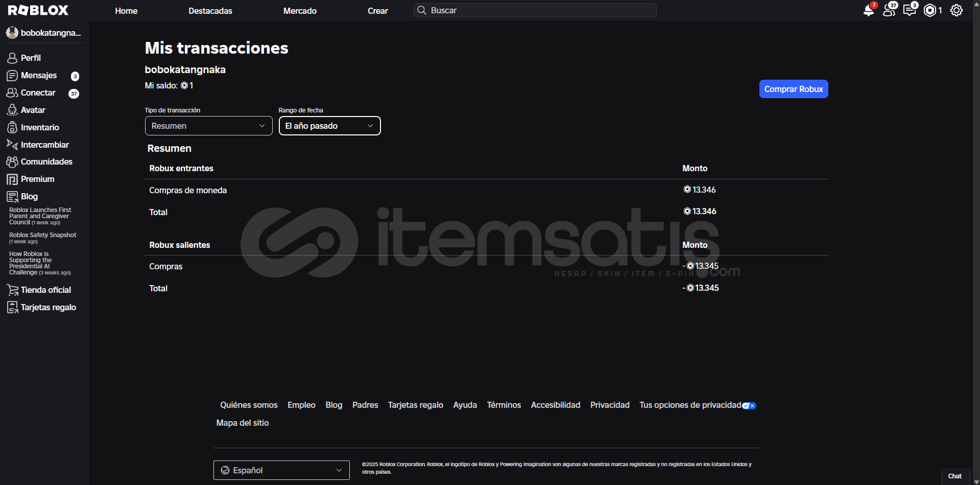Image resolution: width=980 pixels, height=485 pixels.
Task: Open the Chat panel button
Action: 955,476
